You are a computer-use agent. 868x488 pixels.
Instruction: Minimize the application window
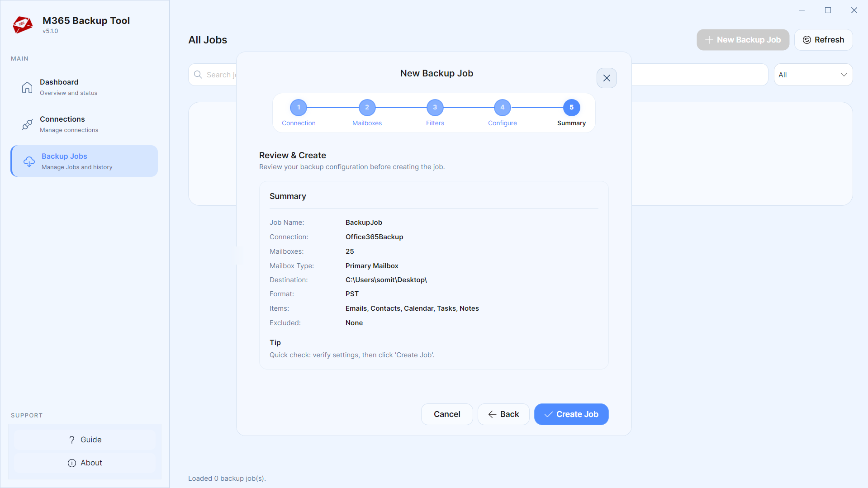click(802, 10)
